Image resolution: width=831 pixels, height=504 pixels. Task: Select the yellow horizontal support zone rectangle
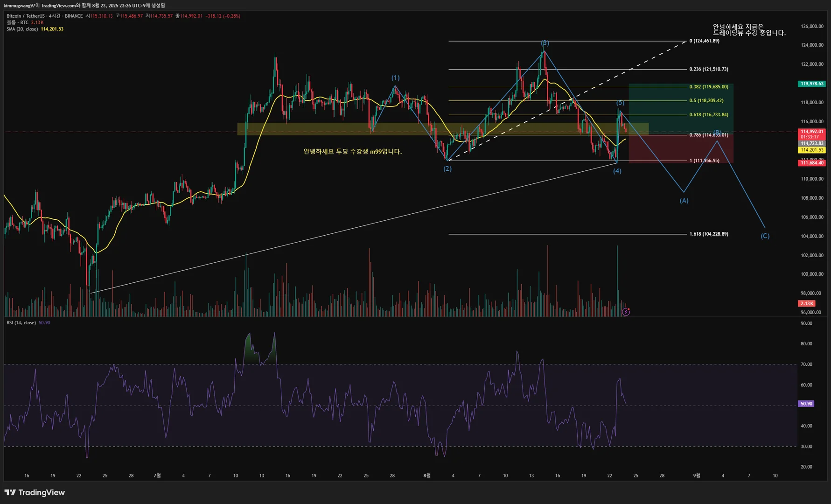(443, 129)
